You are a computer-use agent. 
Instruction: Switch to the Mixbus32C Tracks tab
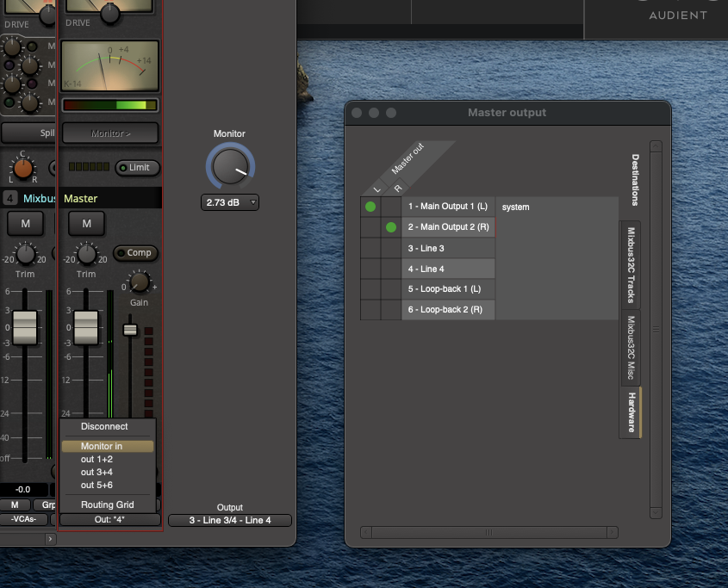tap(631, 265)
